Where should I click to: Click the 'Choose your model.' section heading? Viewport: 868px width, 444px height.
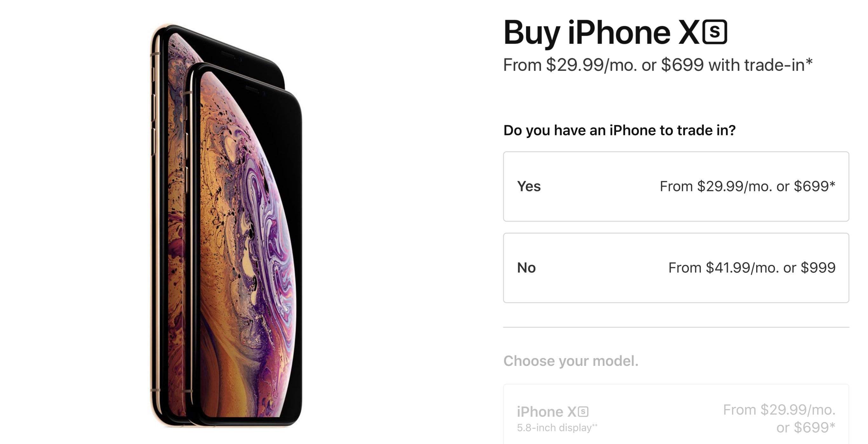(571, 361)
